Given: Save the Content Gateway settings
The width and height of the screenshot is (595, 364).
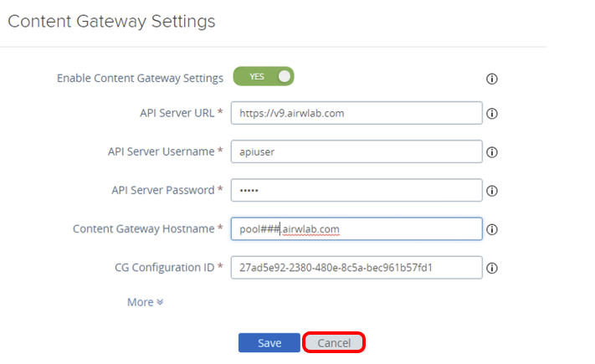Looking at the screenshot, I should (269, 343).
